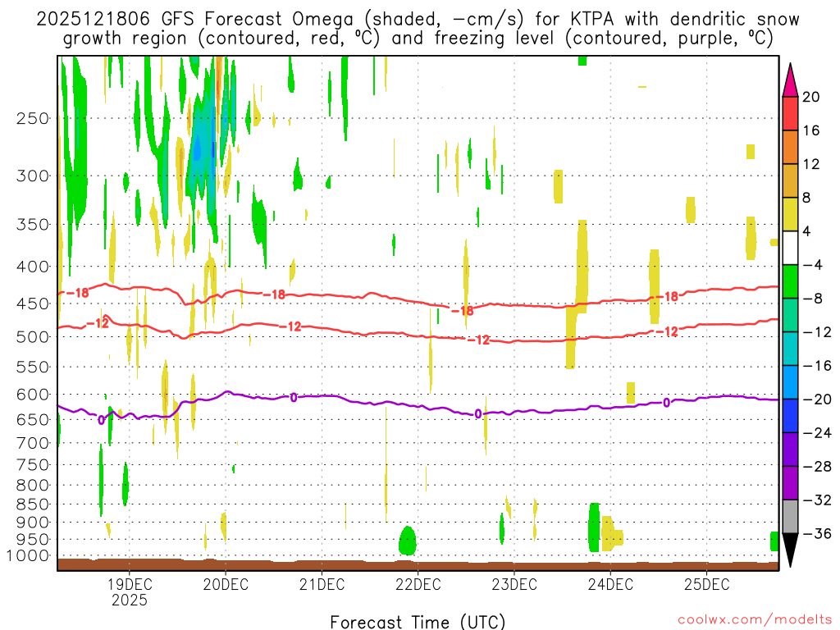
Task: Click the black downward arrow below color bar
Action: [790, 550]
